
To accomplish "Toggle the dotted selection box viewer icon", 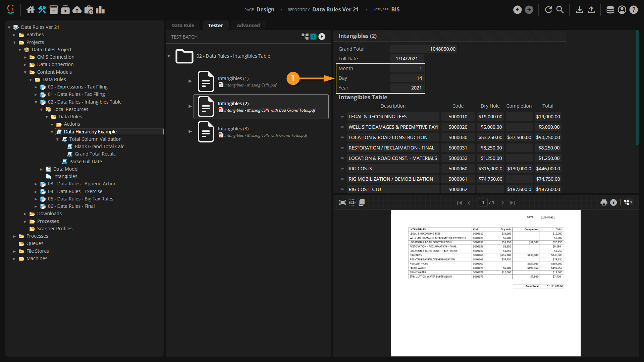I will (x=352, y=202).
